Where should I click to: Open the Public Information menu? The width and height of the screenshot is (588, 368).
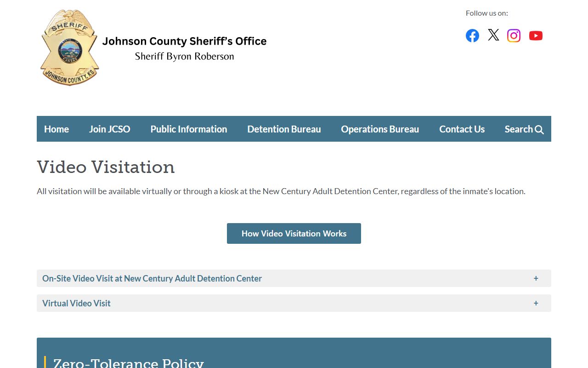(189, 129)
